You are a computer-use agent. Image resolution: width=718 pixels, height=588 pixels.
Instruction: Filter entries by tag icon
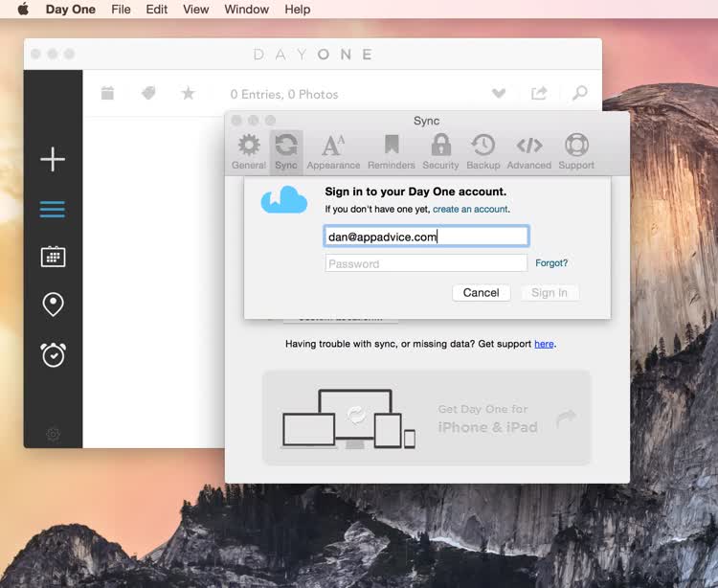(148, 94)
